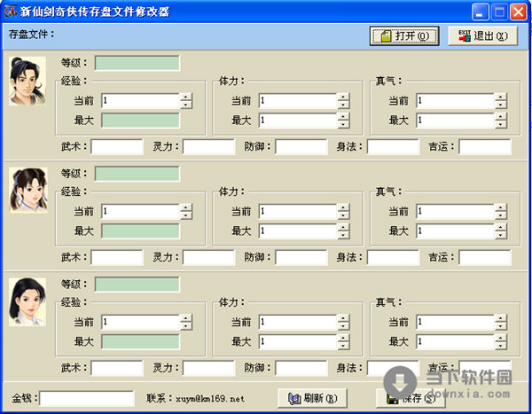
Task: Click the 刷新(R) refresh button
Action: click(312, 398)
